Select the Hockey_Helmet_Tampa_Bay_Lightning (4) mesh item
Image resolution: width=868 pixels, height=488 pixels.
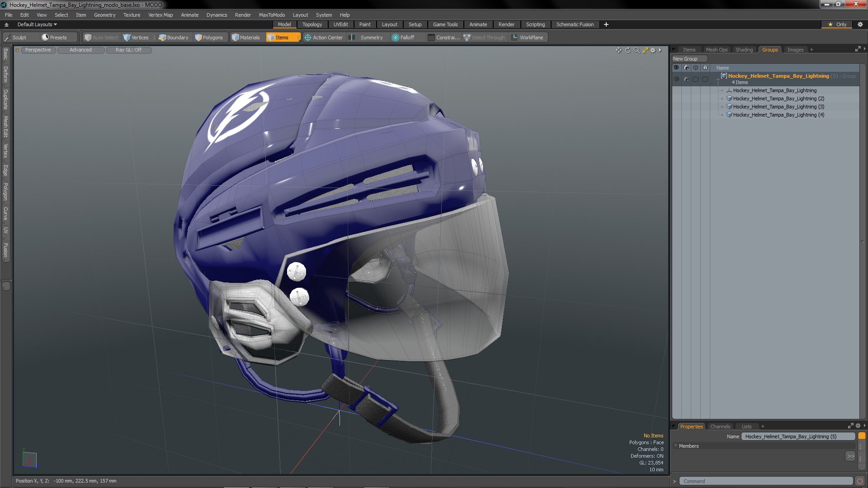point(778,115)
